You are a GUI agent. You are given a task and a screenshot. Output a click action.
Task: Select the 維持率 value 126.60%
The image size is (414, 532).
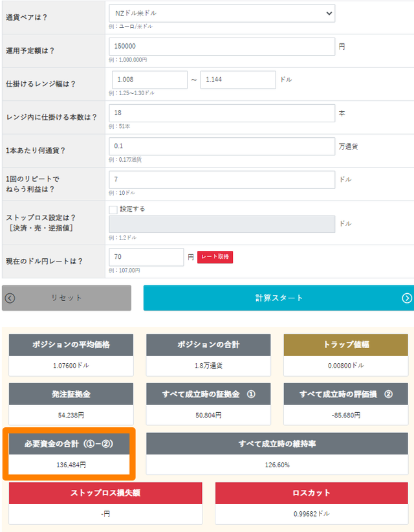click(x=277, y=465)
